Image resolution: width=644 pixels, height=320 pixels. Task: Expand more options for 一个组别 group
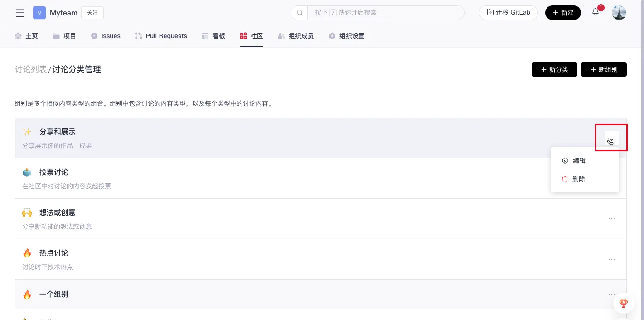pyautogui.click(x=611, y=294)
